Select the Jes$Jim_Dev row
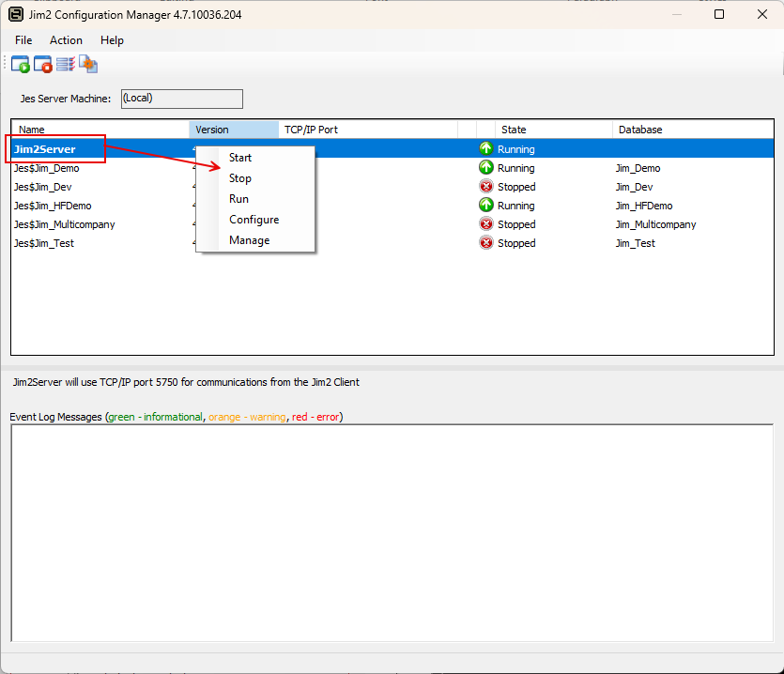The height and width of the screenshot is (674, 784). (x=392, y=187)
